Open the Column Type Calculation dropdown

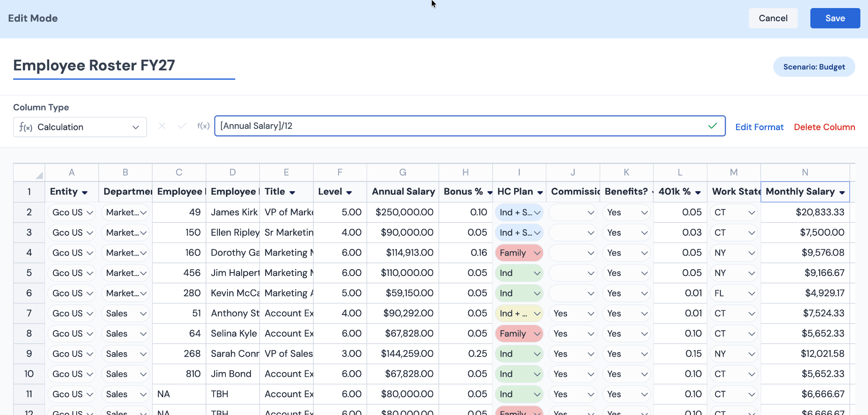tap(80, 127)
